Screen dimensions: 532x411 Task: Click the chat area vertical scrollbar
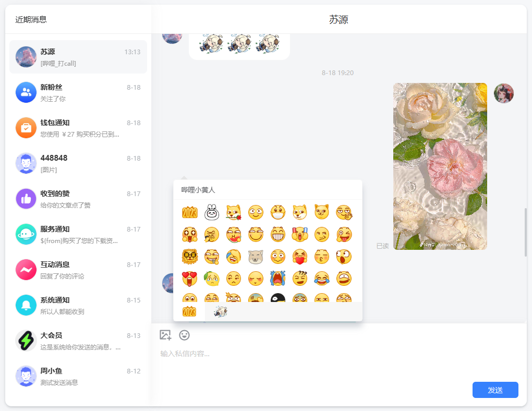click(526, 233)
